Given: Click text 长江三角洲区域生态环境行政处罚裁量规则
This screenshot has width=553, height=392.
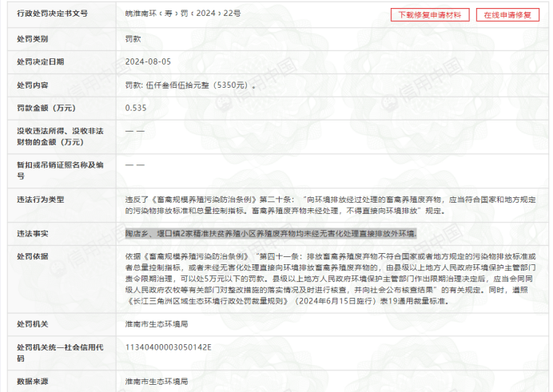Looking at the screenshot, I should point(208,301).
